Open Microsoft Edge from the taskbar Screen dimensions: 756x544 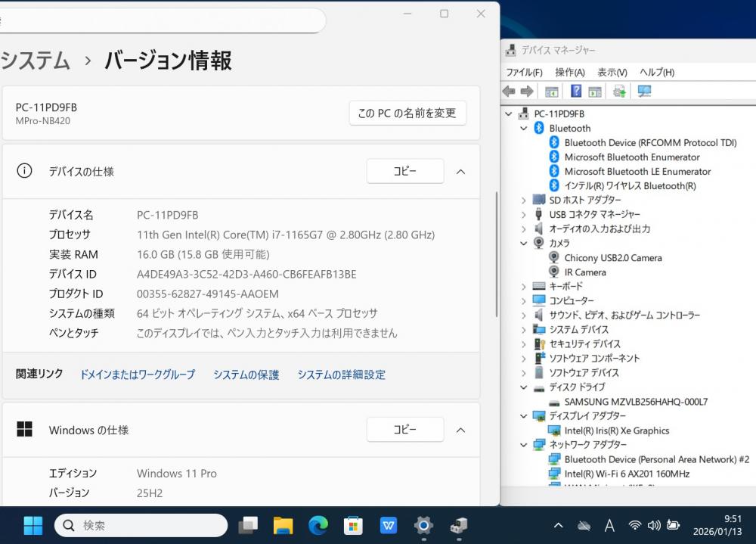coord(318,525)
